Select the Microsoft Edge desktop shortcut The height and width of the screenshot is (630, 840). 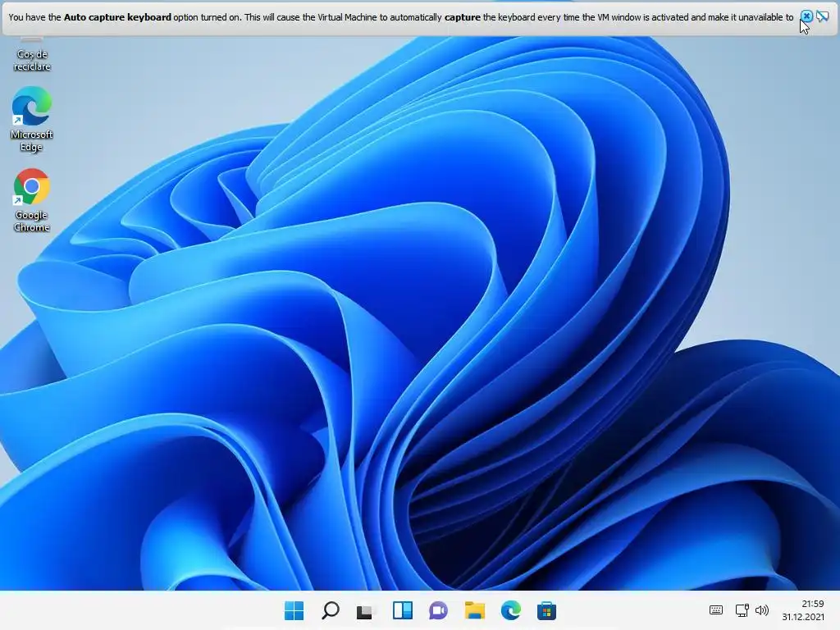(x=32, y=120)
